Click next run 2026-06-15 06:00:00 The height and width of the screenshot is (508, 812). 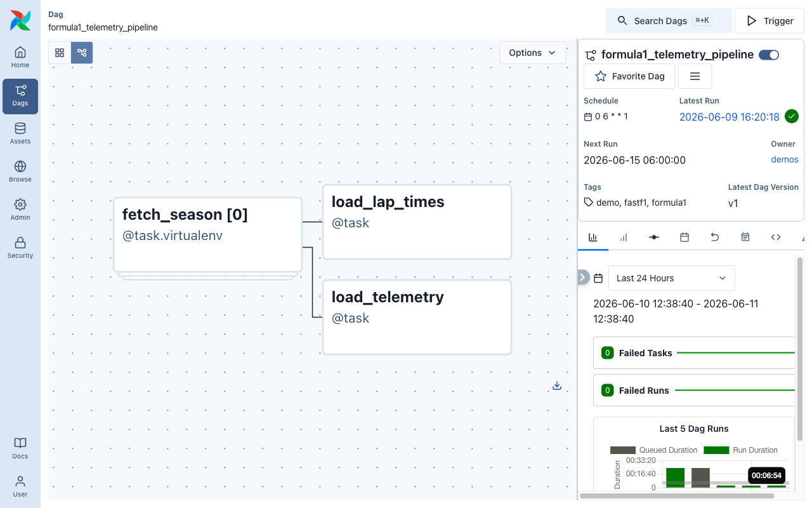pos(634,160)
